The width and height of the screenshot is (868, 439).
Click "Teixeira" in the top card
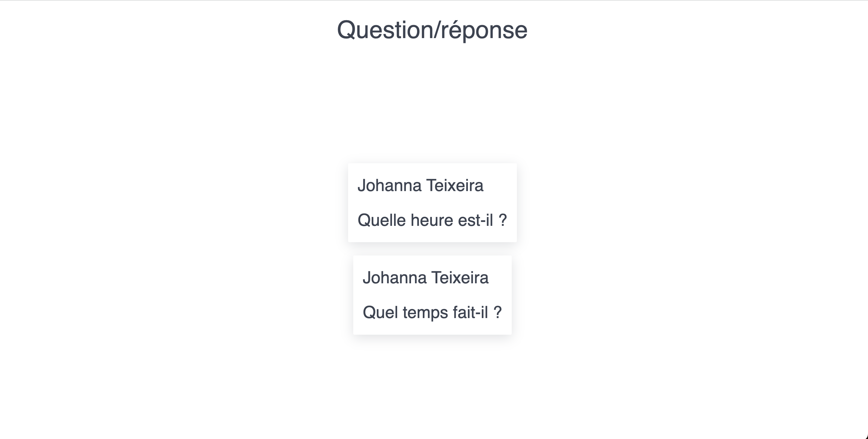pyautogui.click(x=455, y=186)
